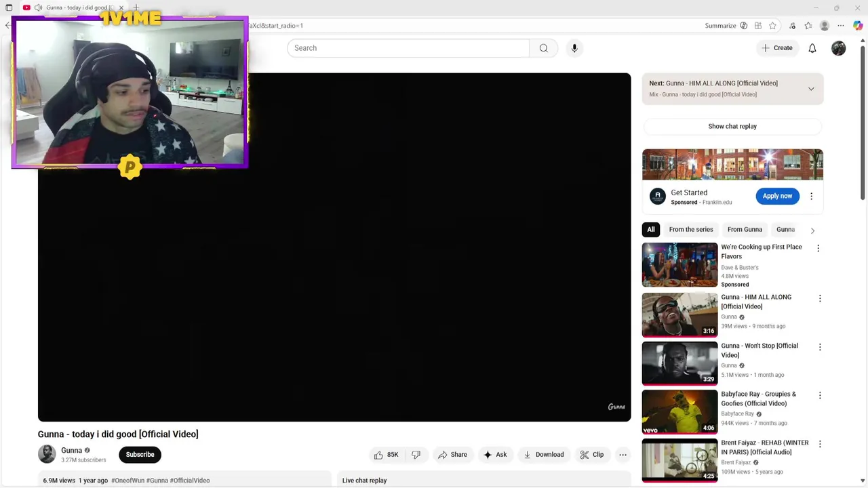Open Won't Stop video thumbnail
This screenshot has height=488, width=868.
[679, 363]
